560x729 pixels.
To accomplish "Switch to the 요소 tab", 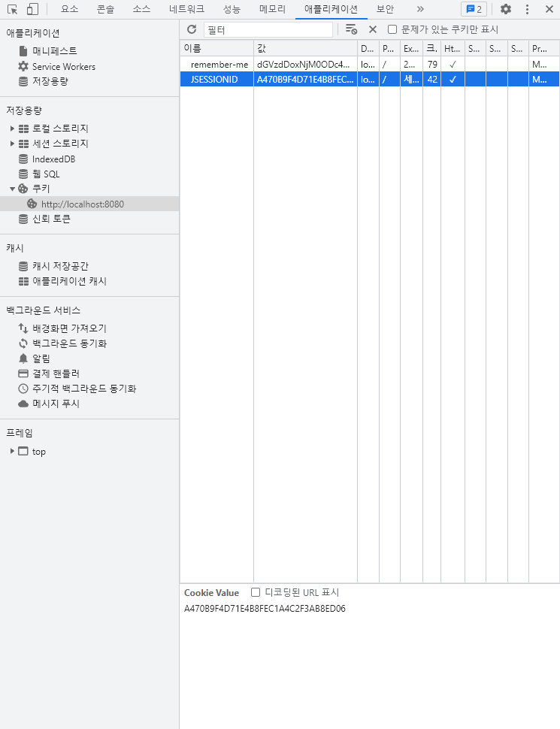I will 70,9.
